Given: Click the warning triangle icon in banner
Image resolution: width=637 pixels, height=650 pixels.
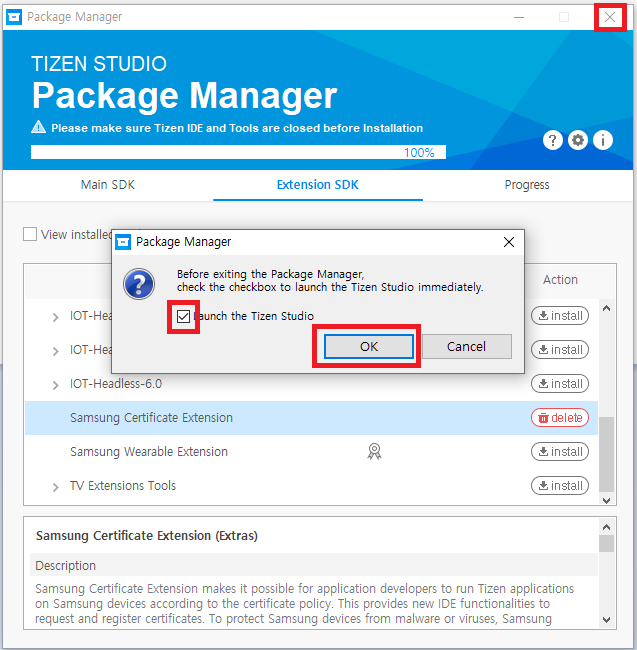Looking at the screenshot, I should tap(39, 127).
